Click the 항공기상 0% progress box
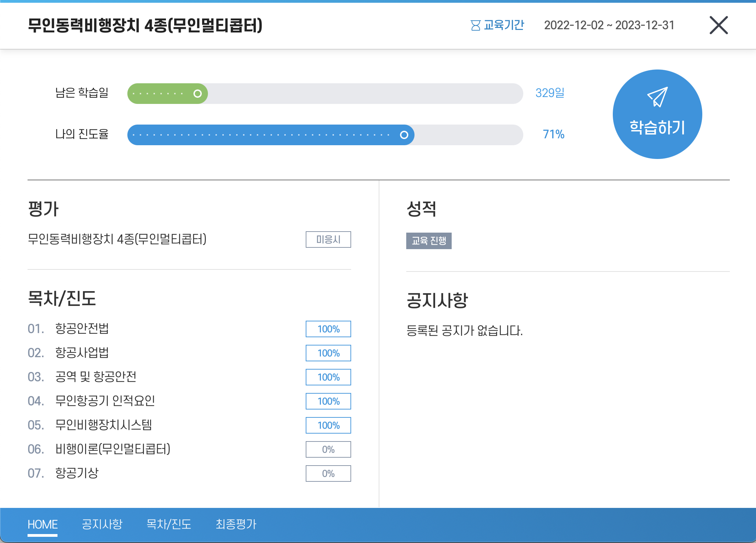 (327, 473)
